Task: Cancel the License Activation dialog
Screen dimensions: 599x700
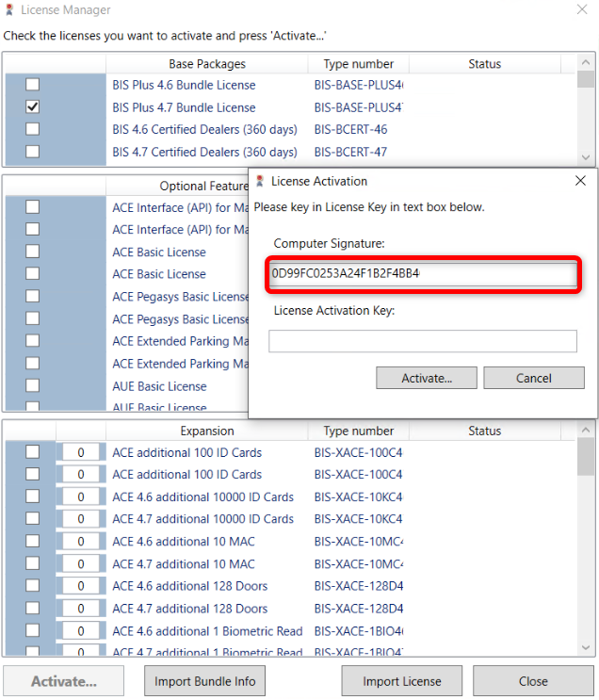Action: [x=534, y=378]
